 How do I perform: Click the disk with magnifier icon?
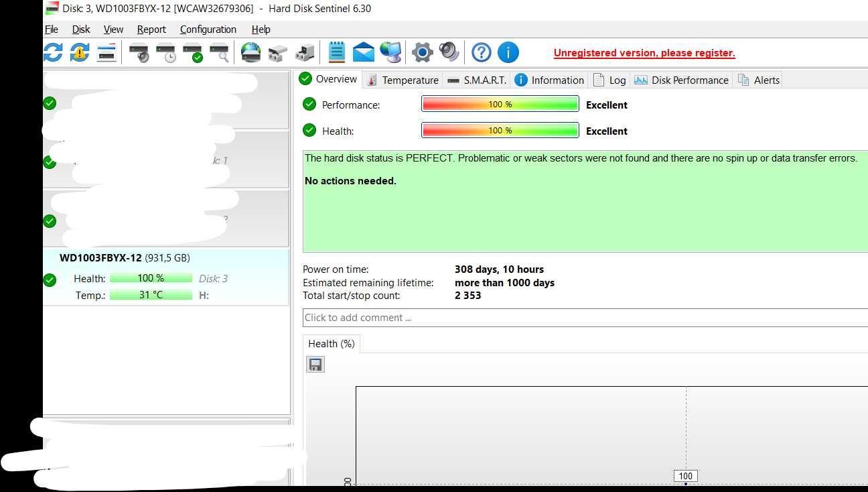pyautogui.click(x=220, y=52)
